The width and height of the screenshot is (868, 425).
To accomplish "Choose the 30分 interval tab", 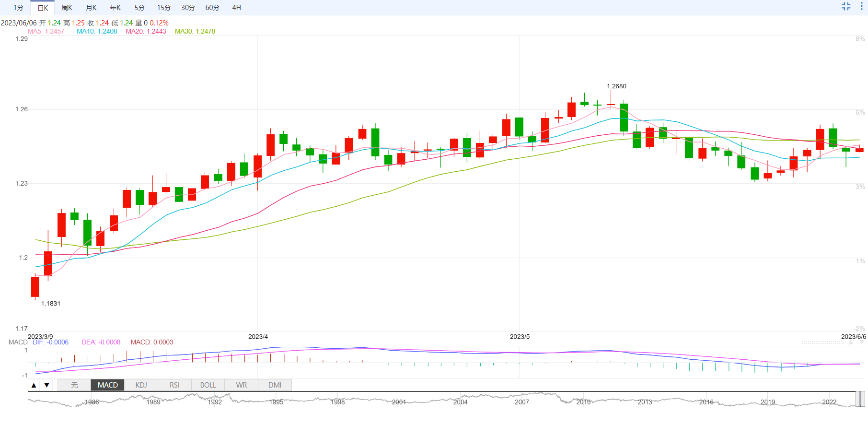I will pos(188,8).
